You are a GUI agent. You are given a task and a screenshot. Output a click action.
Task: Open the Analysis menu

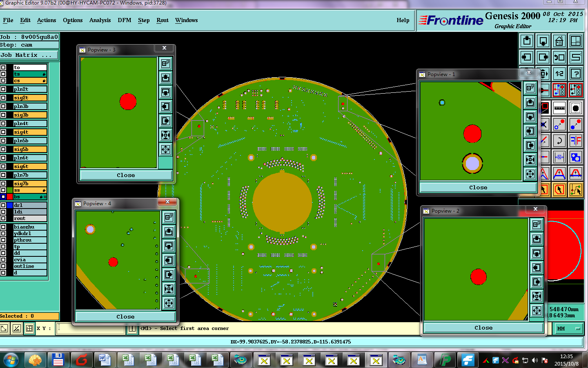pos(100,20)
